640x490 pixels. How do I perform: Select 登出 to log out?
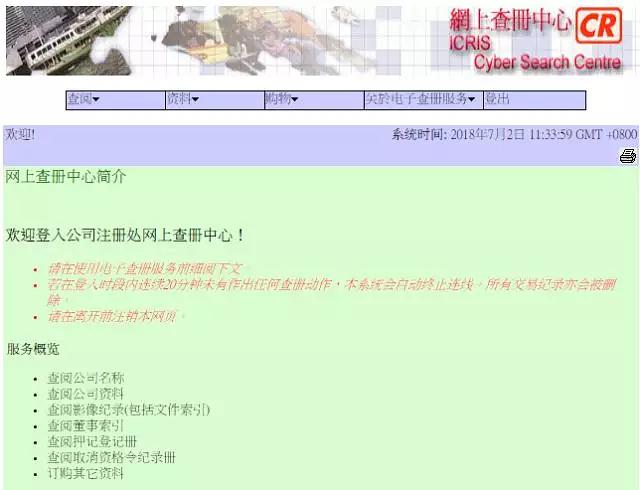click(497, 100)
